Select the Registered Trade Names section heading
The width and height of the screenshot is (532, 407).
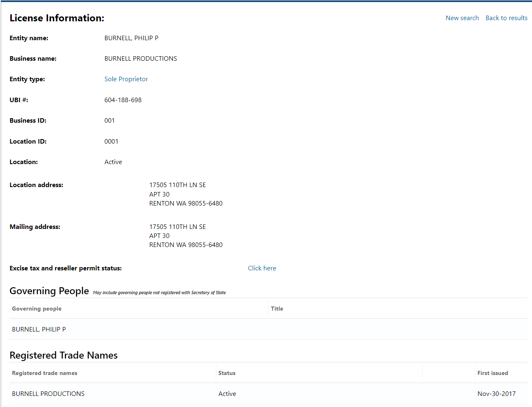64,355
